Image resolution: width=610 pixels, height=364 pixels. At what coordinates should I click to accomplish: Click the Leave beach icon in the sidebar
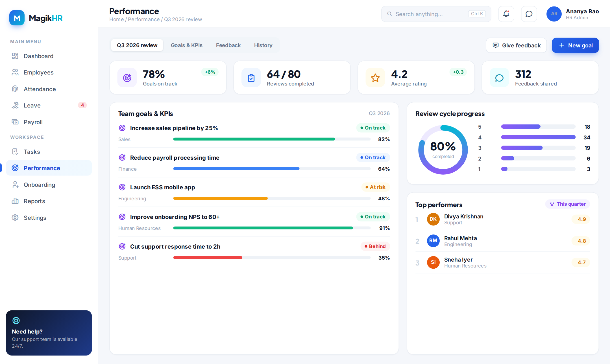pyautogui.click(x=15, y=105)
